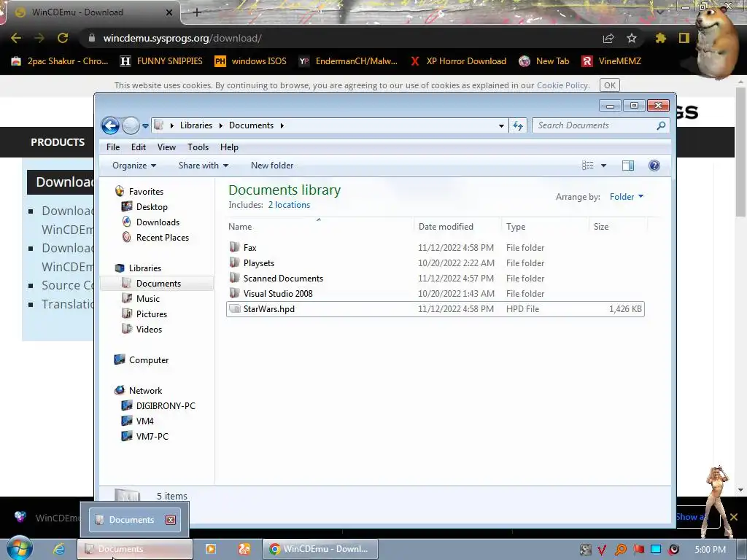The image size is (747, 560).
Task: Open the Explorer recent locations dropdown arrow
Action: tap(145, 126)
